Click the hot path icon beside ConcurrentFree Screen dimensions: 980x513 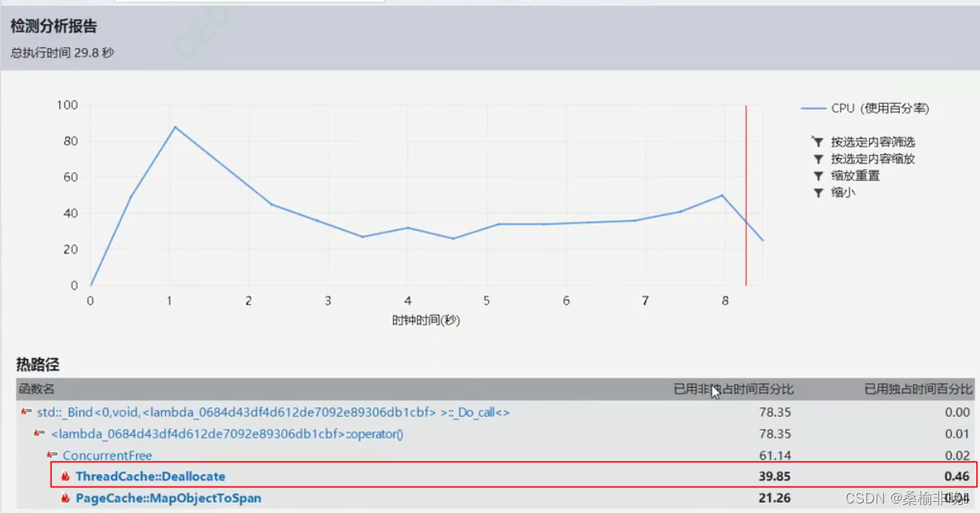point(52,455)
